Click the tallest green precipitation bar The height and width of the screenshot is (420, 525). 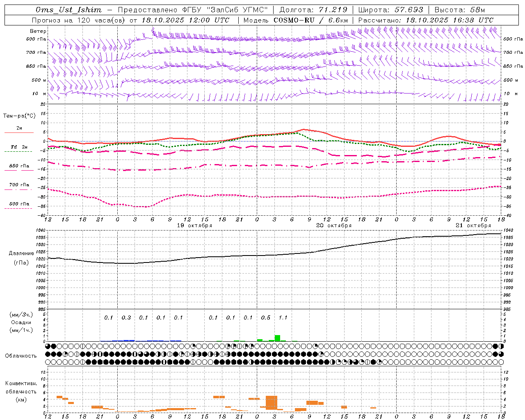(x=277, y=338)
